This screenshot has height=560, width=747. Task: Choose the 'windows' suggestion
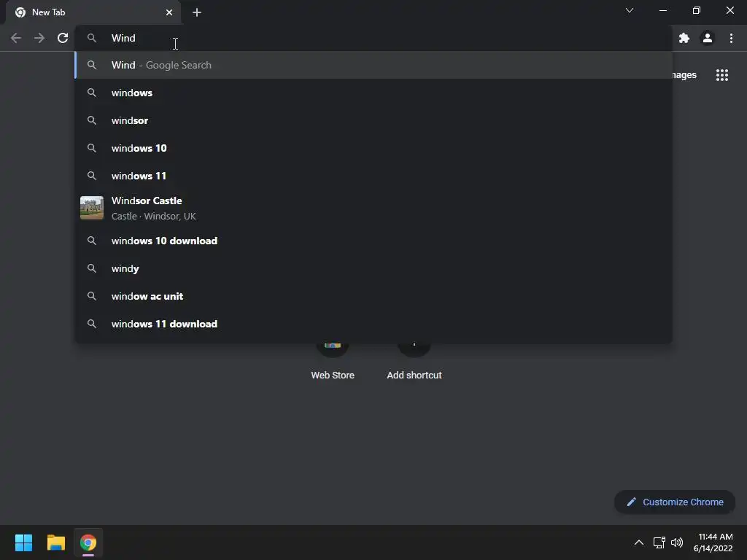pyautogui.click(x=374, y=93)
